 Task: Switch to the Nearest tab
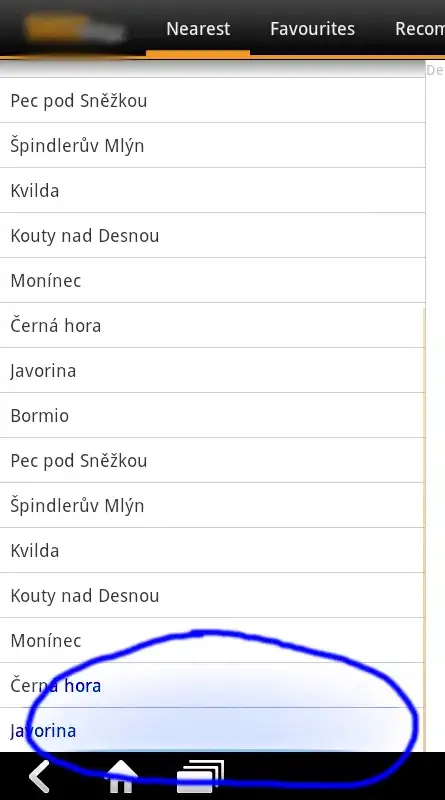pyautogui.click(x=198, y=29)
